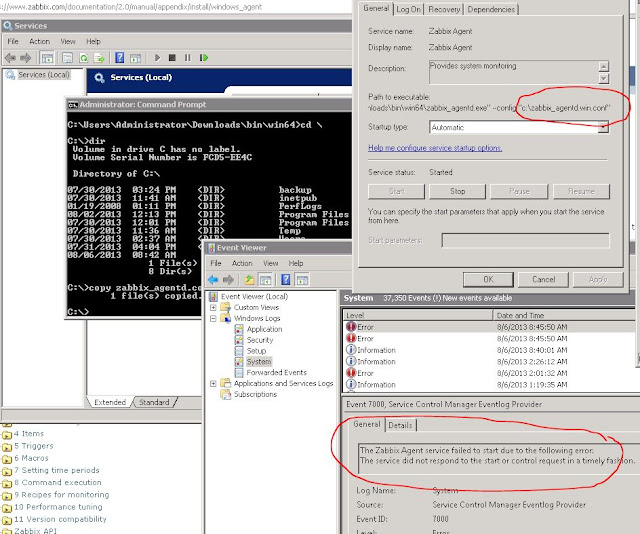This screenshot has width=640, height=534.
Task: Click Forward arrow in Event Viewer toolbar
Action: point(228,280)
